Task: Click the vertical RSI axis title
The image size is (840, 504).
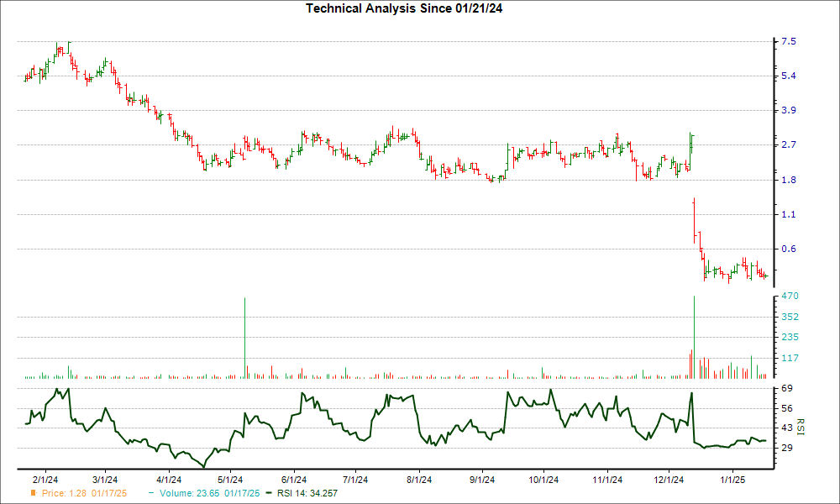Action: point(801,427)
